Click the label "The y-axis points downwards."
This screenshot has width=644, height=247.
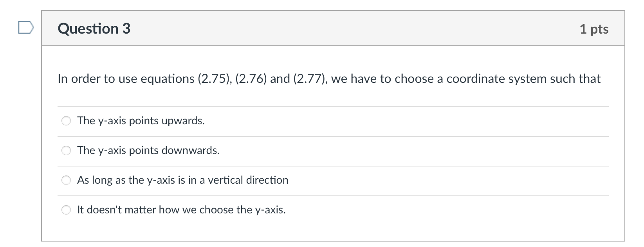148,150
